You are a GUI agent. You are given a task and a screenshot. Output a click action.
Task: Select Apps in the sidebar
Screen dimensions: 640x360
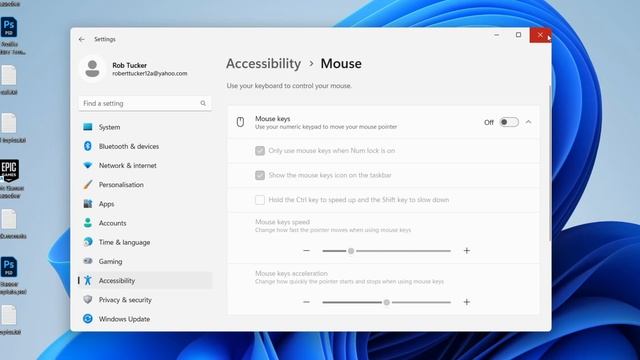click(x=145, y=204)
